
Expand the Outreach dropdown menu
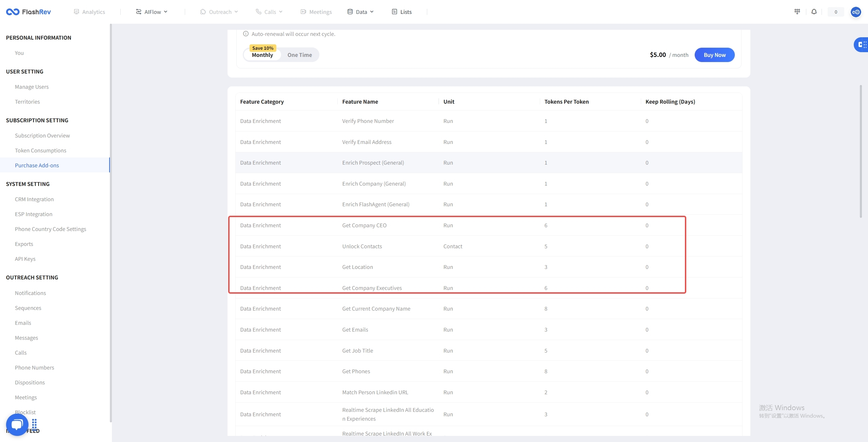point(219,12)
